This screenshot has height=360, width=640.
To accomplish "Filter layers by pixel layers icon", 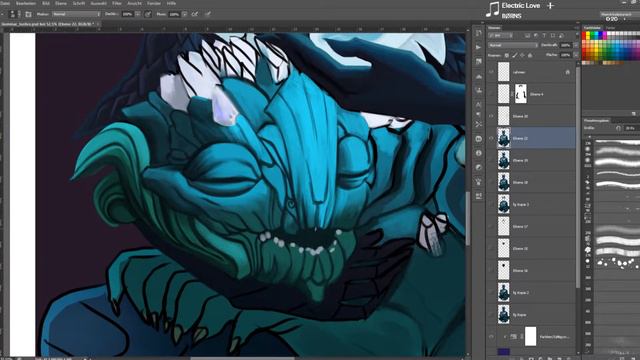I will [527, 36].
